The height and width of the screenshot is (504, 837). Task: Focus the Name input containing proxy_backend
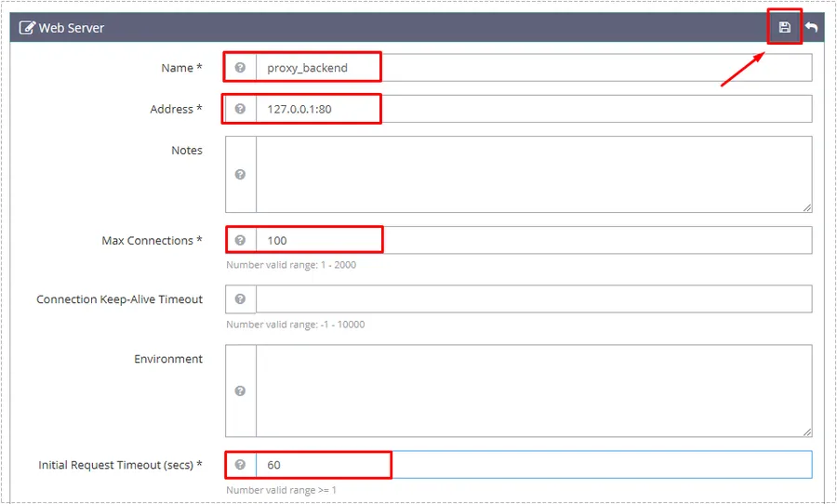(x=535, y=68)
